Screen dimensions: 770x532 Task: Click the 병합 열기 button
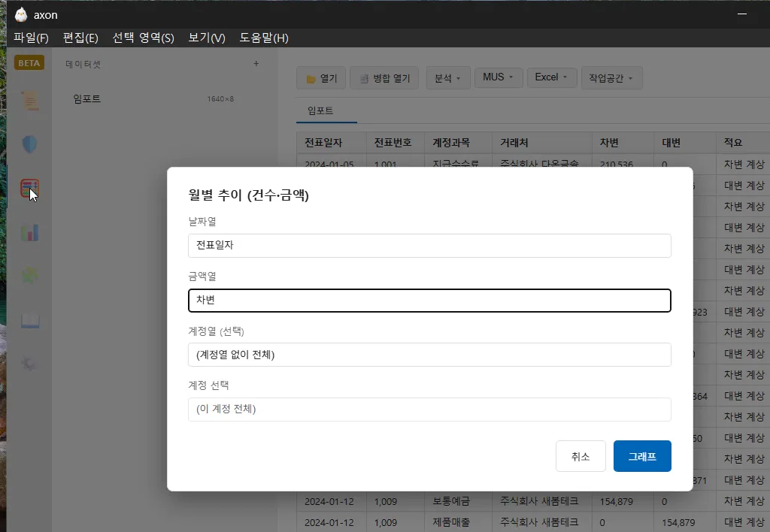pos(384,78)
